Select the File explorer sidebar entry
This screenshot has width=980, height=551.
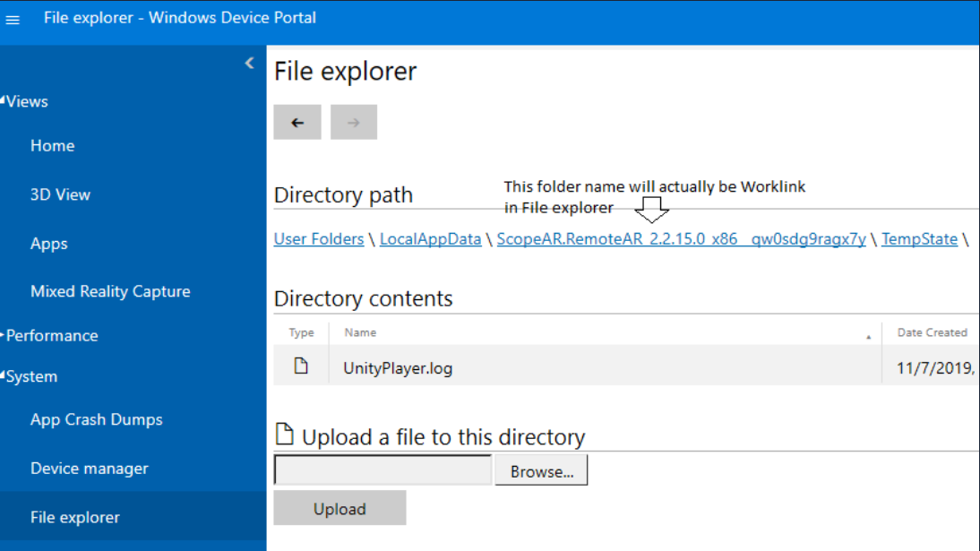pyautogui.click(x=73, y=517)
